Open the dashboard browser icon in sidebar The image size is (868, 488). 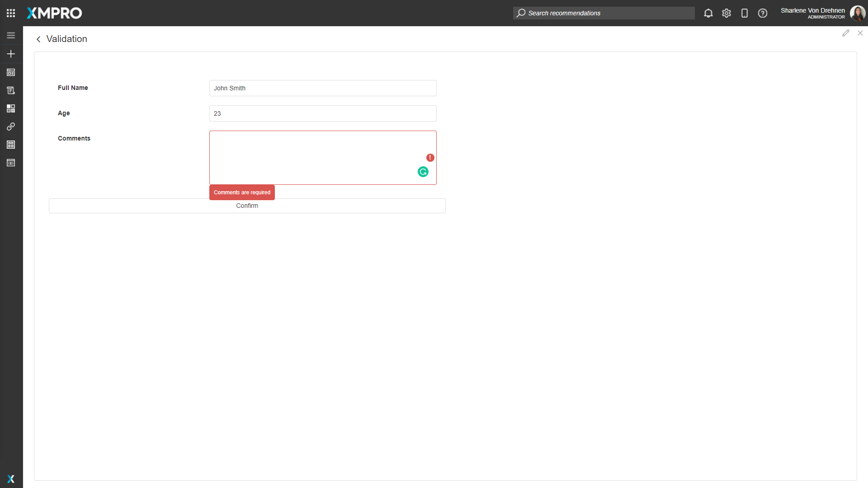coord(11,72)
